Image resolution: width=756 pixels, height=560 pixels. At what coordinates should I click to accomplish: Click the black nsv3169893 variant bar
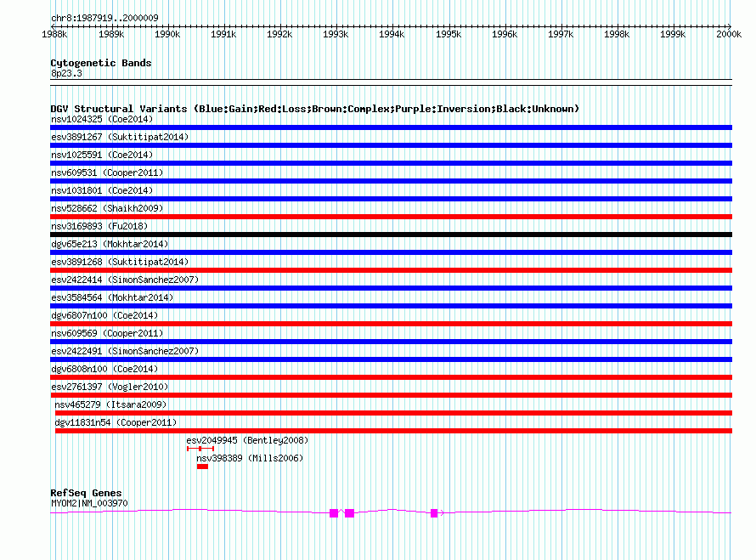pyautogui.click(x=391, y=235)
